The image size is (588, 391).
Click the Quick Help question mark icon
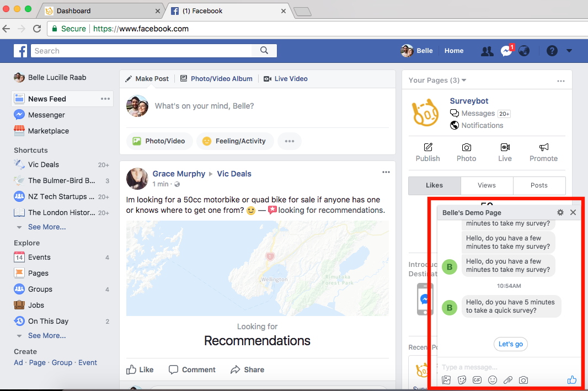pos(552,51)
